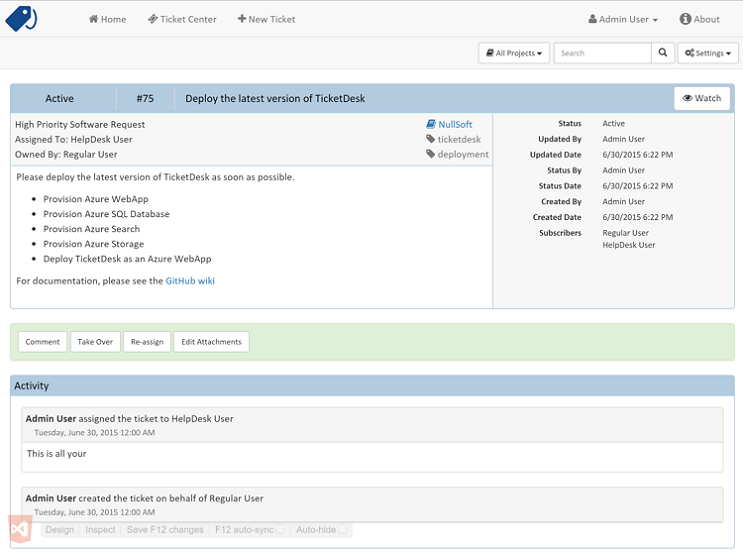This screenshot has height=552, width=743.
Task: Click Design in the dev toolbar
Action: [x=60, y=530]
